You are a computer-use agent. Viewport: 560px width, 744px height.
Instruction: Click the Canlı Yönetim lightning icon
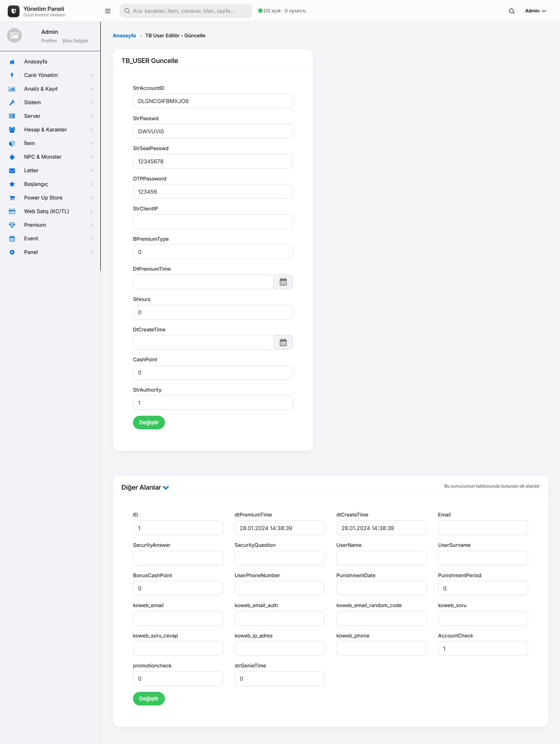pyautogui.click(x=12, y=75)
